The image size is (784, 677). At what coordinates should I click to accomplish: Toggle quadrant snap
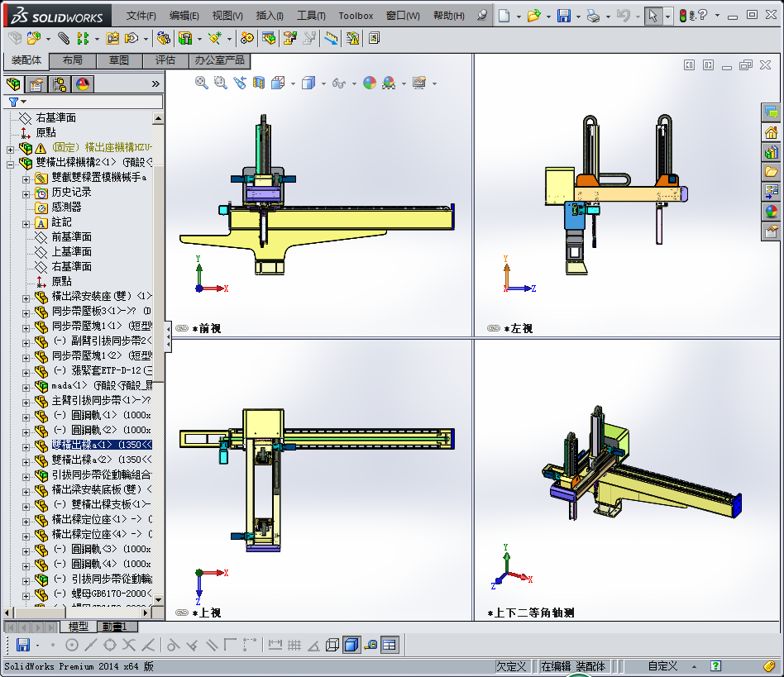pyautogui.click(x=109, y=645)
